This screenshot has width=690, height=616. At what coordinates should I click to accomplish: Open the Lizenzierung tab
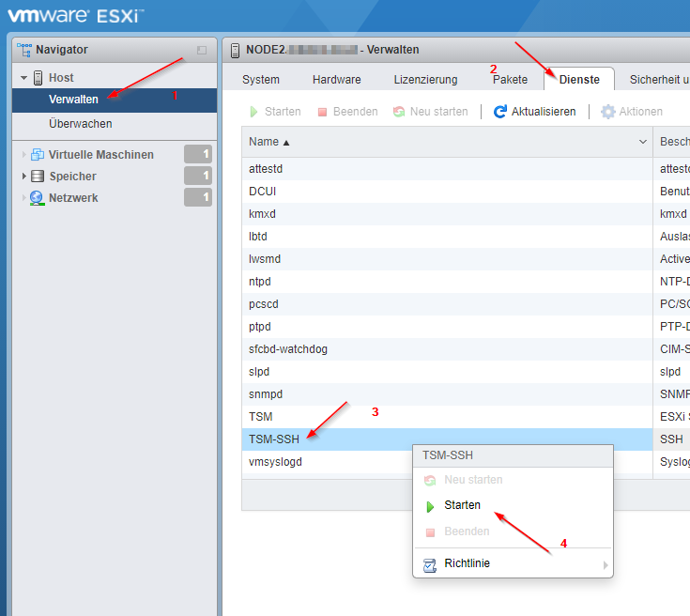[x=425, y=80]
